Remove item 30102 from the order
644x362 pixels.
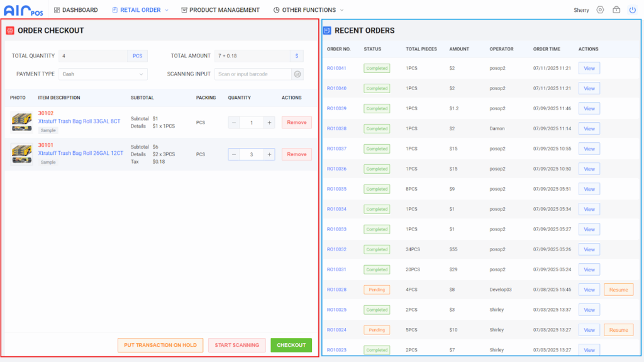[x=296, y=123]
